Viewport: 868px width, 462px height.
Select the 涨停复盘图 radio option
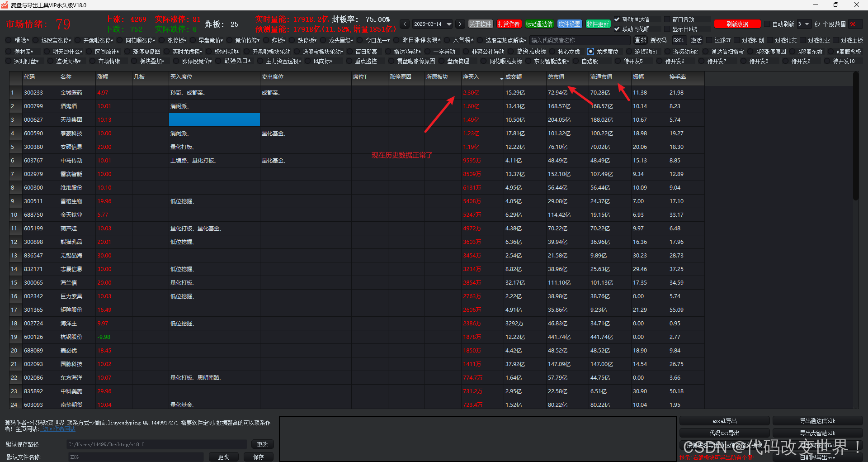point(127,52)
